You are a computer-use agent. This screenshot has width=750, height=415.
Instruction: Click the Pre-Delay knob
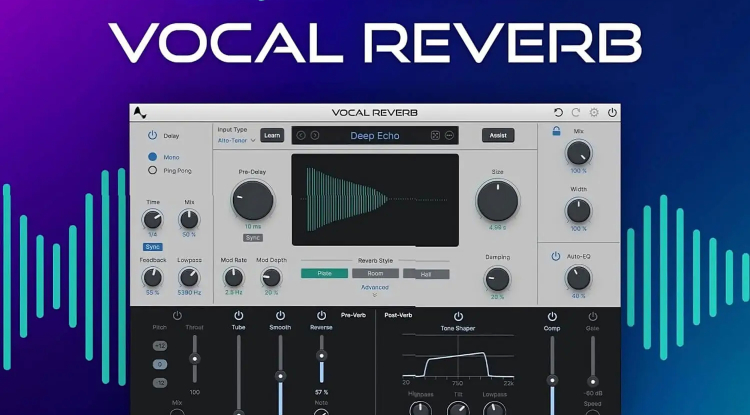coord(253,200)
